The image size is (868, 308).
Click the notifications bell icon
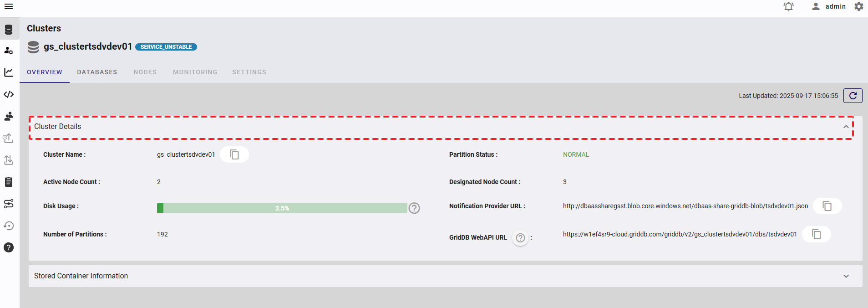[x=788, y=6]
